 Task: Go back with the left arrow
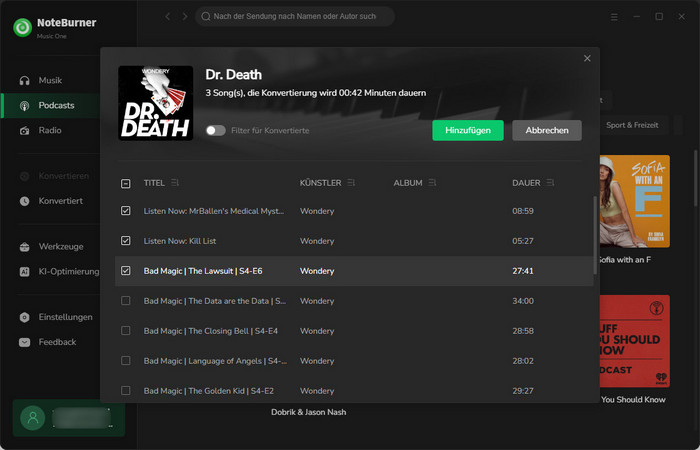pyautogui.click(x=167, y=17)
